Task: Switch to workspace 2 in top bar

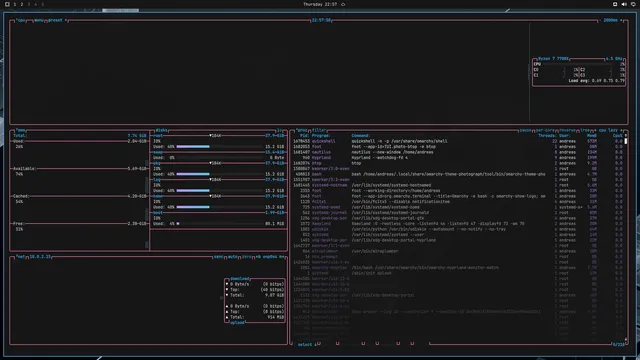Action: (22, 4)
